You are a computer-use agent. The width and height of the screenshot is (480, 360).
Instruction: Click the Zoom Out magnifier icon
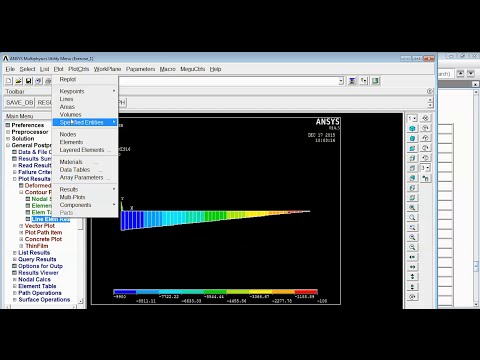(x=412, y=247)
